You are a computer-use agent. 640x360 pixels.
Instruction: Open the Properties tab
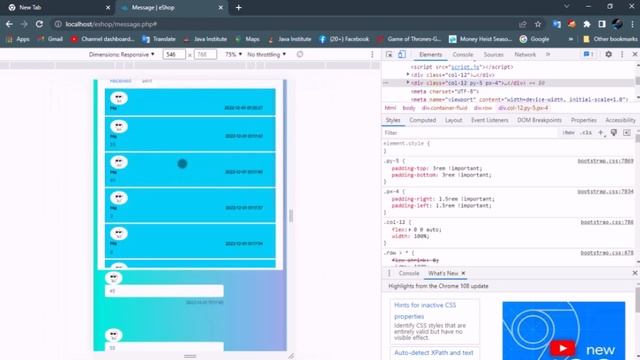[x=583, y=120]
